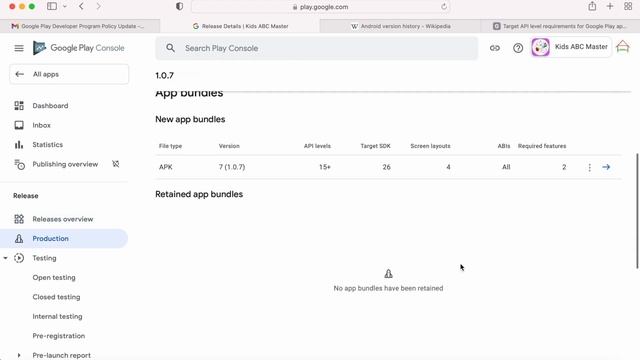
Task: Open the hamburger navigation menu
Action: click(19, 48)
